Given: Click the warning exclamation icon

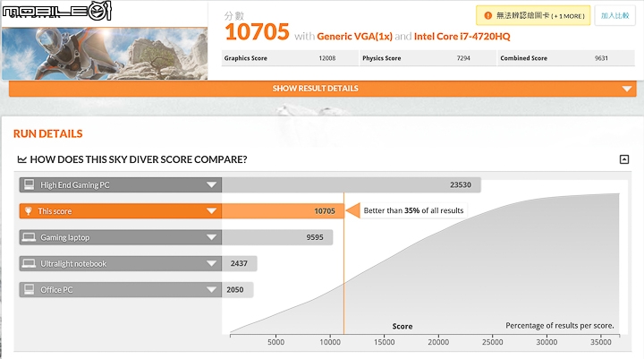Looking at the screenshot, I should tap(487, 15).
